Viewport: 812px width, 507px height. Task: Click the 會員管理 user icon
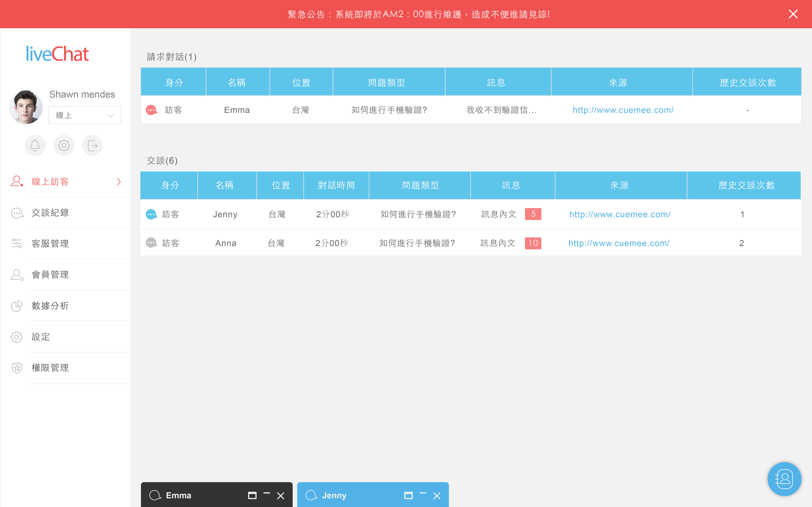[x=17, y=275]
